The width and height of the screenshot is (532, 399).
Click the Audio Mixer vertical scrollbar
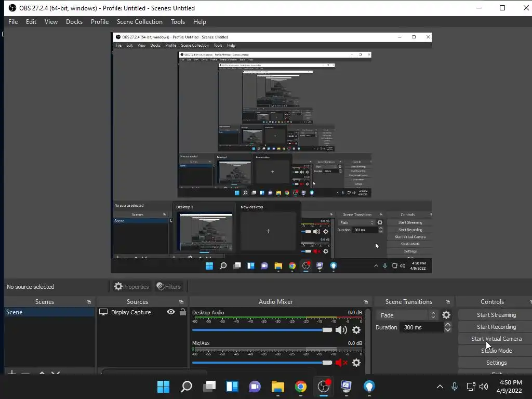pyautogui.click(x=368, y=341)
